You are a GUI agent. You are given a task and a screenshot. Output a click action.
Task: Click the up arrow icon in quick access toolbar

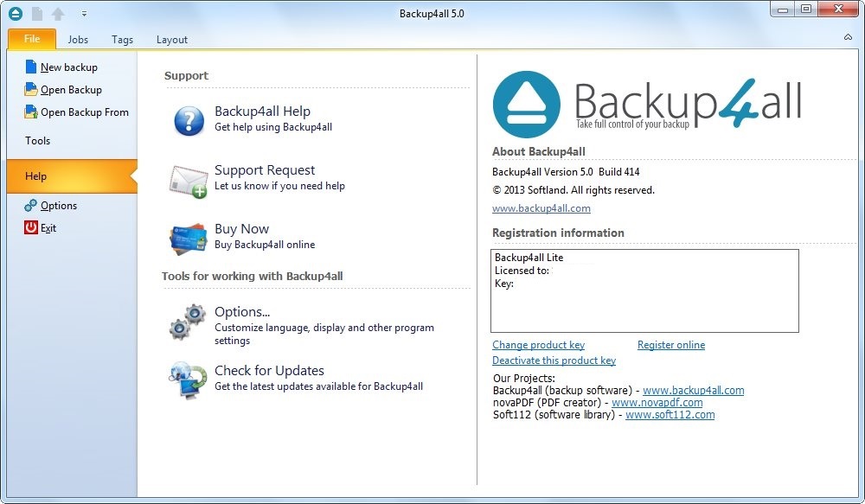click(x=58, y=14)
